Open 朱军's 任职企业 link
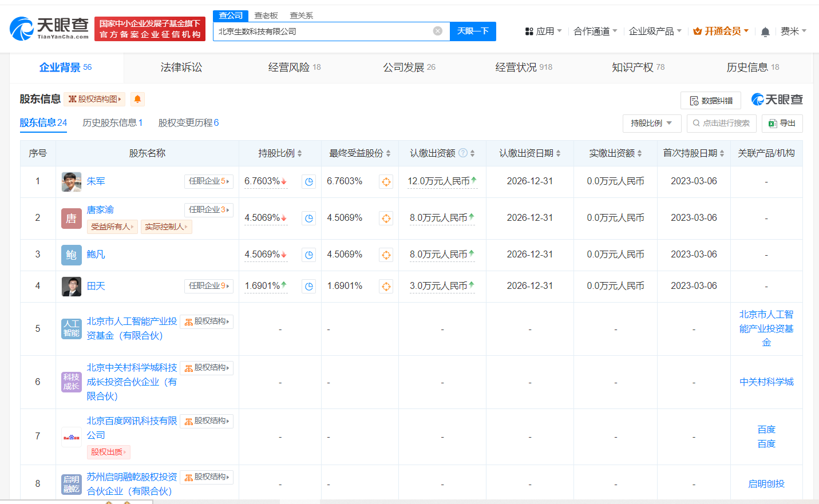819x504 pixels. (x=208, y=181)
